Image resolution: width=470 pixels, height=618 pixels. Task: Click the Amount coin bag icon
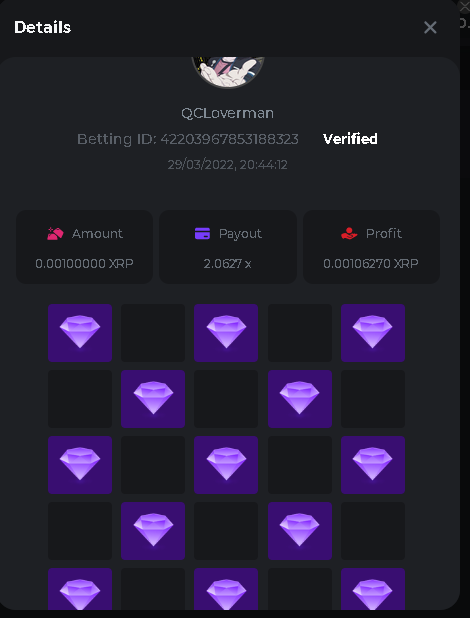tap(55, 233)
